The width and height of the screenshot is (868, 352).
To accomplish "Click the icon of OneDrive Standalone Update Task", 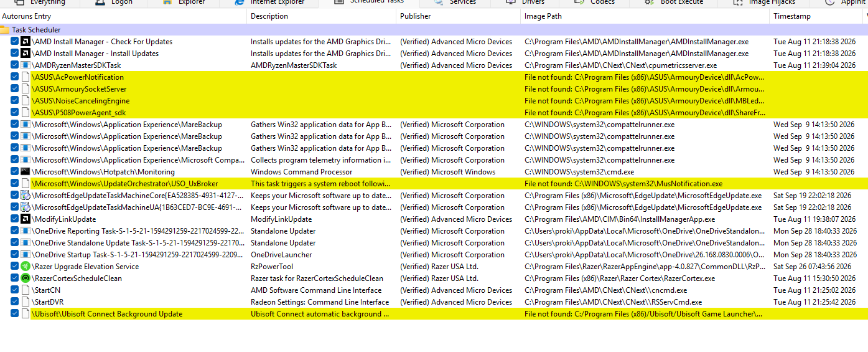I will 26,243.
